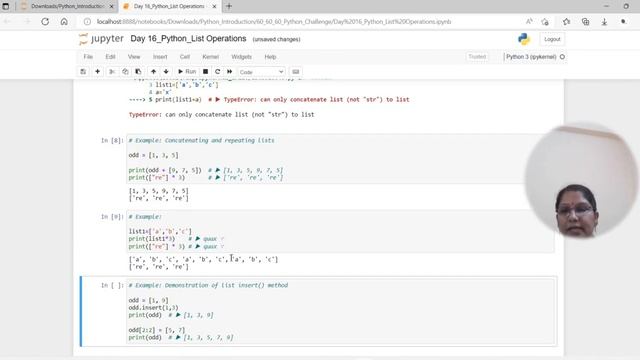This screenshot has width=640, height=360.
Task: Restart the kernel icon
Action: (218, 71)
